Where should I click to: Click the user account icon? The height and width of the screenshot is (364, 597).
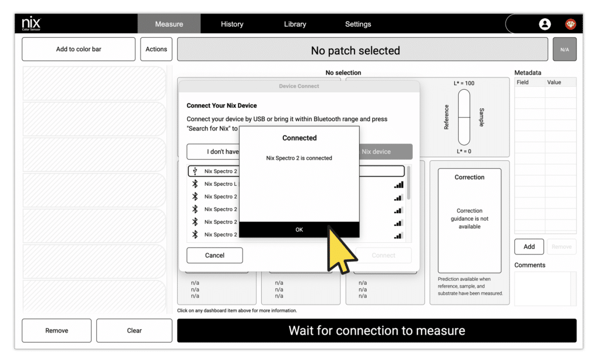click(x=545, y=24)
